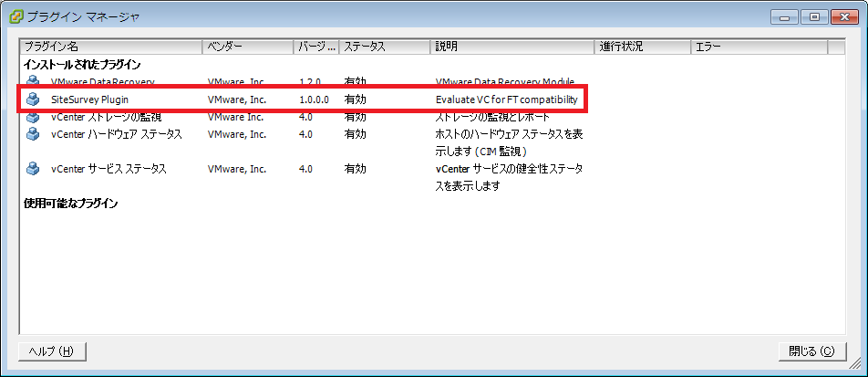This screenshot has width=868, height=377.
Task: Click version 1.0.0.0 of SiteSurvey Plugin
Action: [315, 99]
